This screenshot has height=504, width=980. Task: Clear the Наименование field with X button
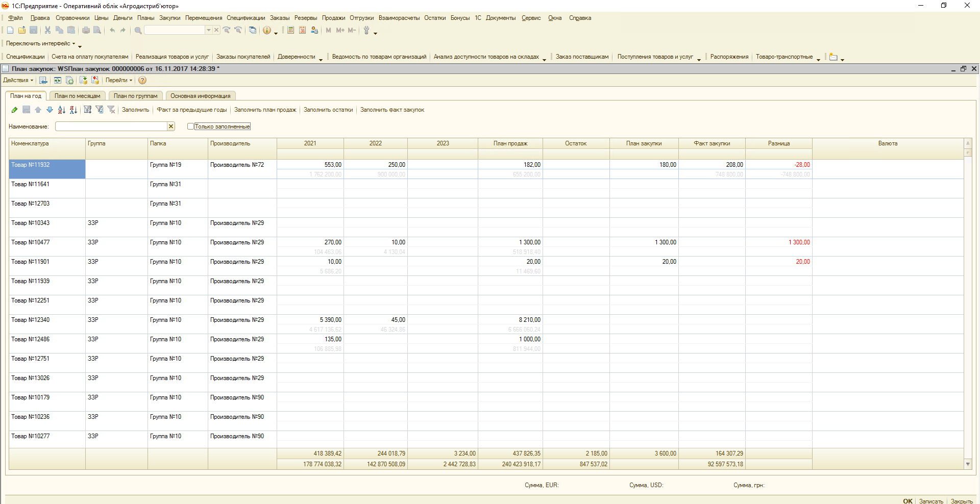pyautogui.click(x=171, y=127)
